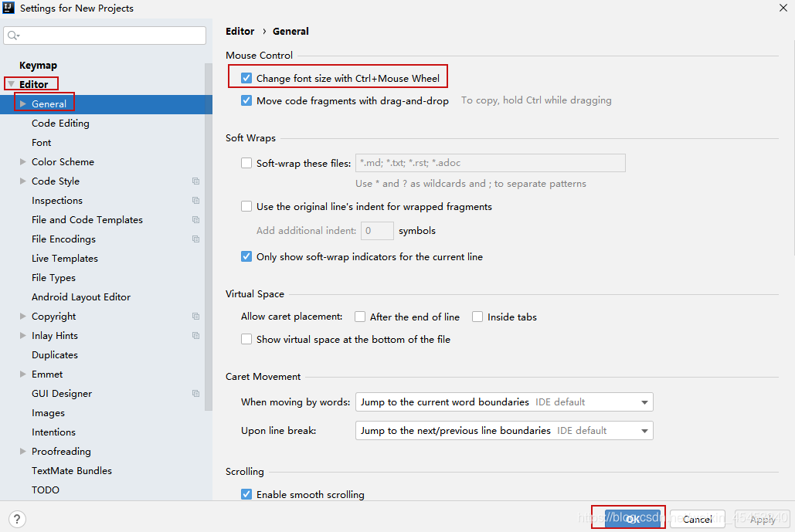
Task: Select Duplicates in settings tree
Action: (55, 354)
